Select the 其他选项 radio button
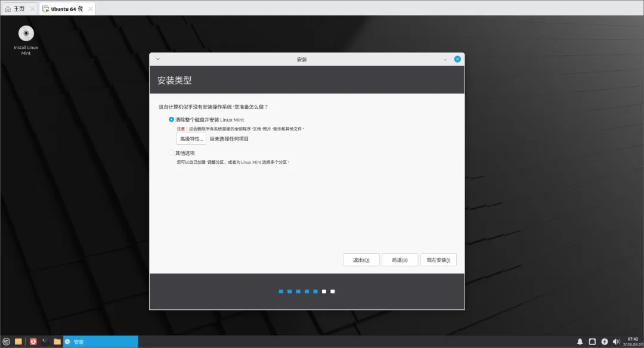Viewport: 644px width, 348px height. click(171, 153)
